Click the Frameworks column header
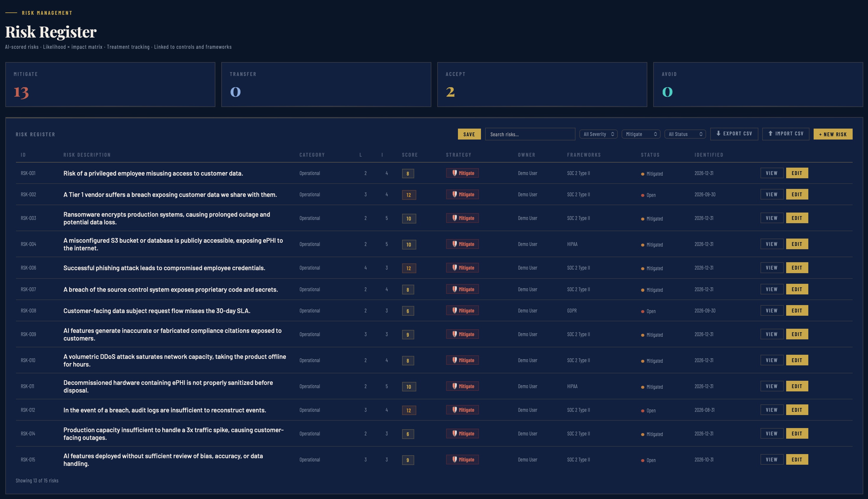The width and height of the screenshot is (868, 499). (x=584, y=155)
